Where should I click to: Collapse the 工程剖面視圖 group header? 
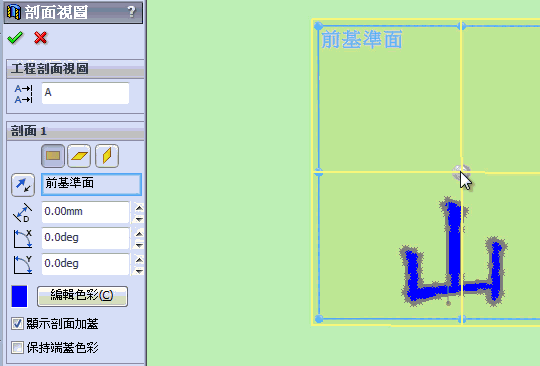tap(75, 69)
